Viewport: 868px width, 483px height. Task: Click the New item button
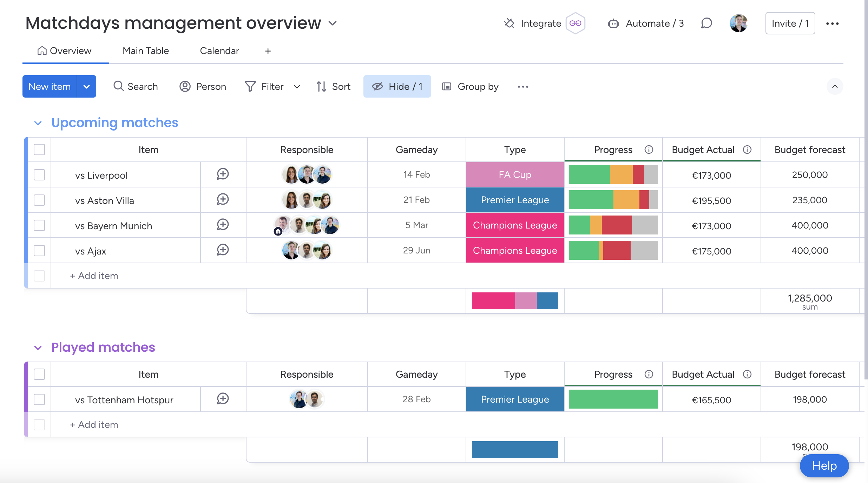coord(50,86)
